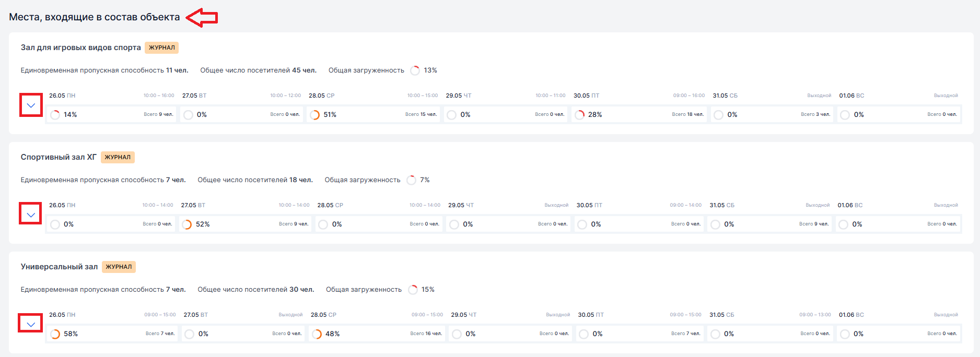This screenshot has height=357, width=980.
Task: Click the 7% overall load circle icon
Action: pos(411,180)
